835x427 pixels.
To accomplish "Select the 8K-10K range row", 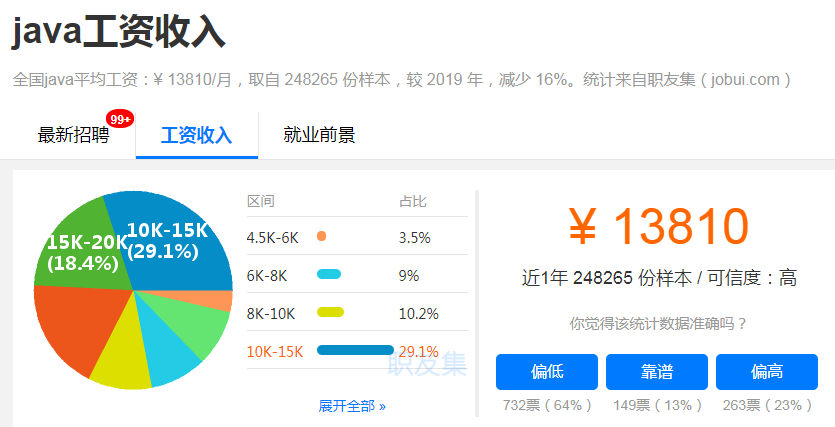I will tap(357, 313).
